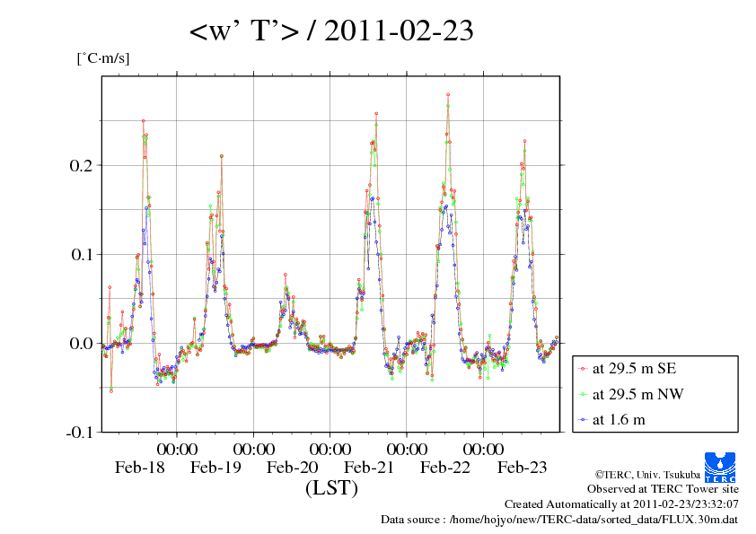Select the legend label 'at 29.5 m NW'
The height and width of the screenshot is (534, 756).
637,394
